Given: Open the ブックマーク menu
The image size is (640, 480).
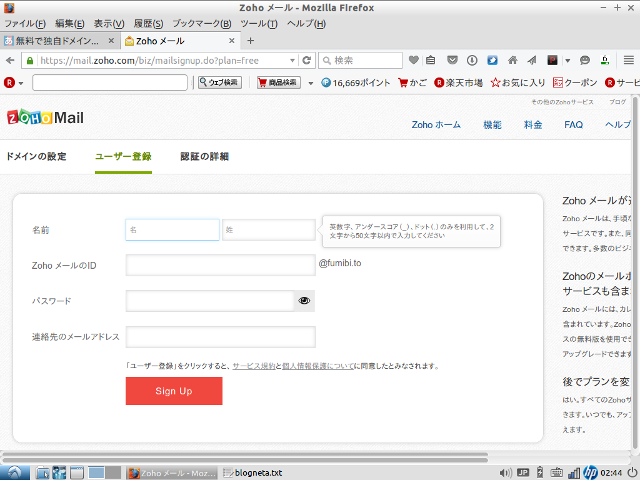Looking at the screenshot, I should (202, 24).
